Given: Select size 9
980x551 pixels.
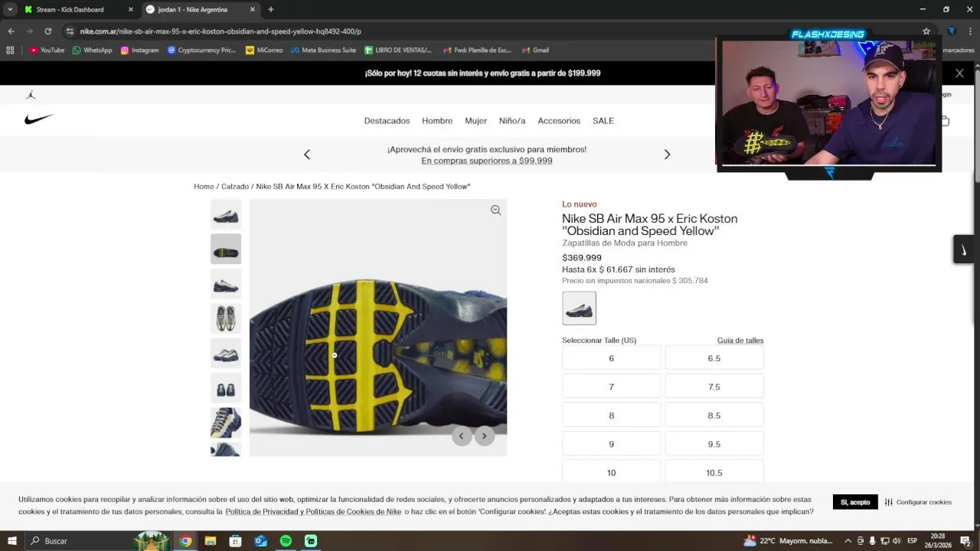Looking at the screenshot, I should click(x=611, y=444).
